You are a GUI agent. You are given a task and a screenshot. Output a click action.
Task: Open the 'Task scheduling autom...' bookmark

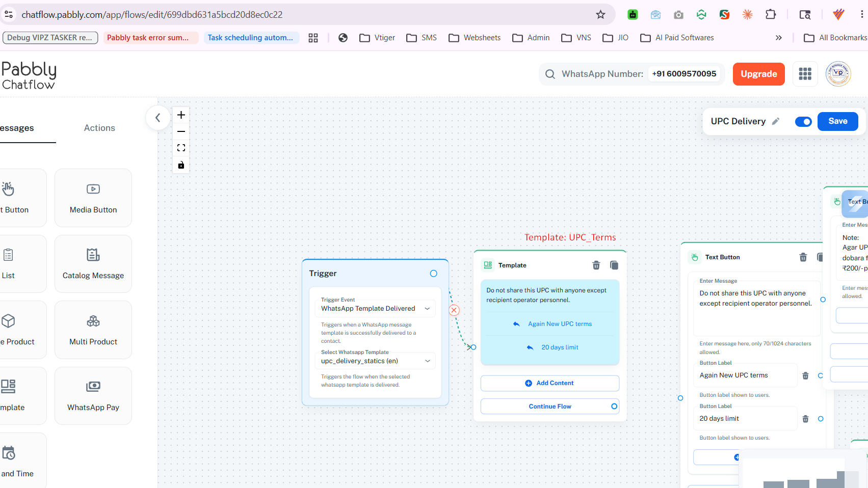point(251,38)
